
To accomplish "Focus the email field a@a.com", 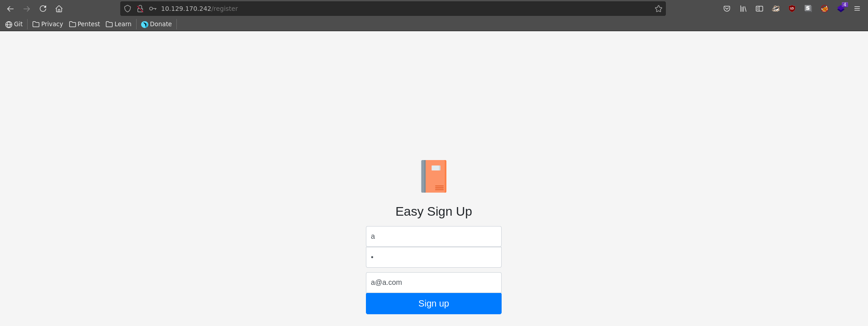I will tap(434, 283).
